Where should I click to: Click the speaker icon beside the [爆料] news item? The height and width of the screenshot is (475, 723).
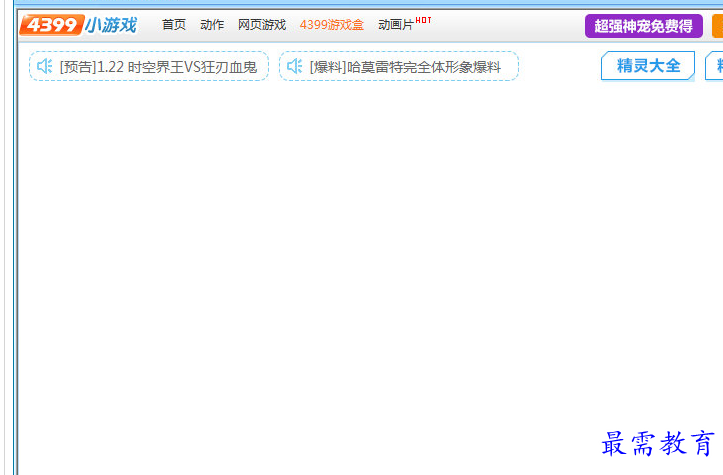[295, 66]
